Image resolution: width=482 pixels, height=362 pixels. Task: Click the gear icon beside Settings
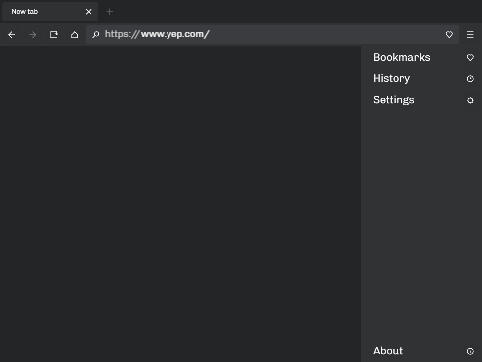(470, 100)
